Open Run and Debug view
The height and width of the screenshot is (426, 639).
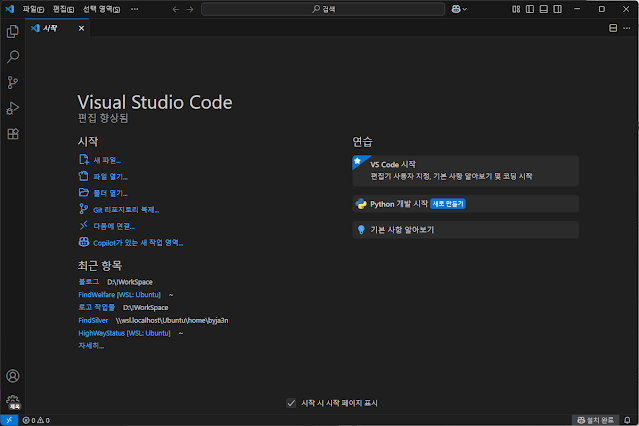13,108
